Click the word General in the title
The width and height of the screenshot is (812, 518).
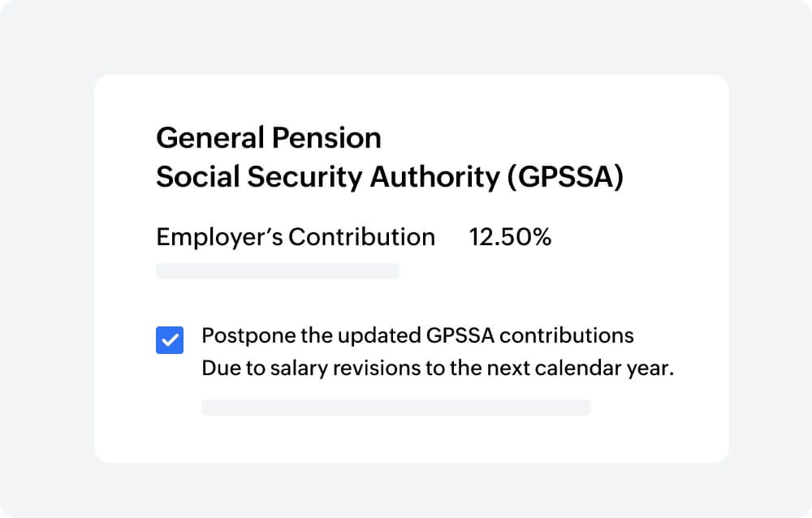(211, 138)
